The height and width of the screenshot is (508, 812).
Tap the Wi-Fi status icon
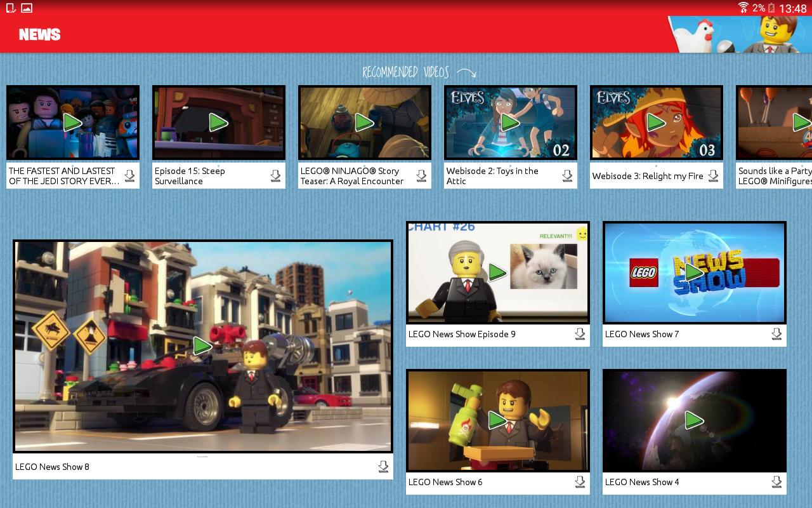pyautogui.click(x=743, y=8)
